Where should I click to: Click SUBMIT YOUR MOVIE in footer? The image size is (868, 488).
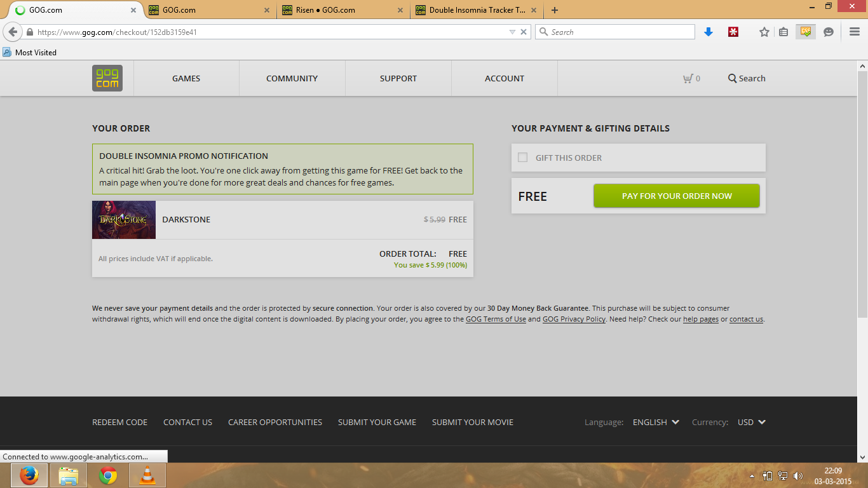click(473, 422)
